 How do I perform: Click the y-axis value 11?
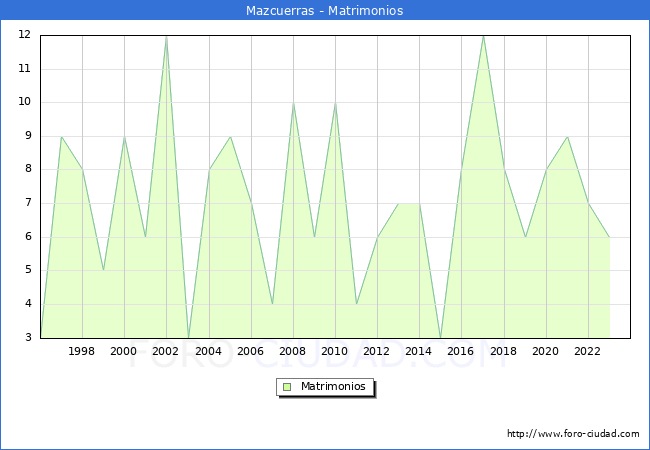click(25, 69)
